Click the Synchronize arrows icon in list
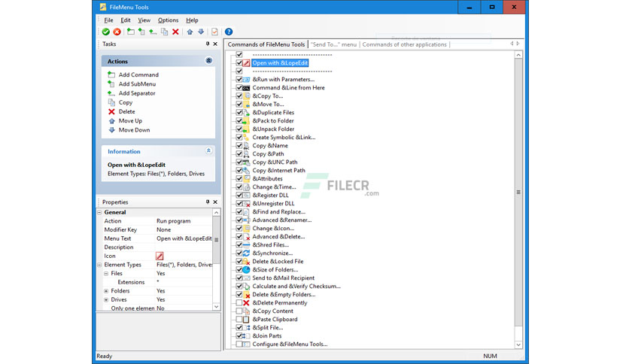The height and width of the screenshot is (364, 629). coord(246,253)
